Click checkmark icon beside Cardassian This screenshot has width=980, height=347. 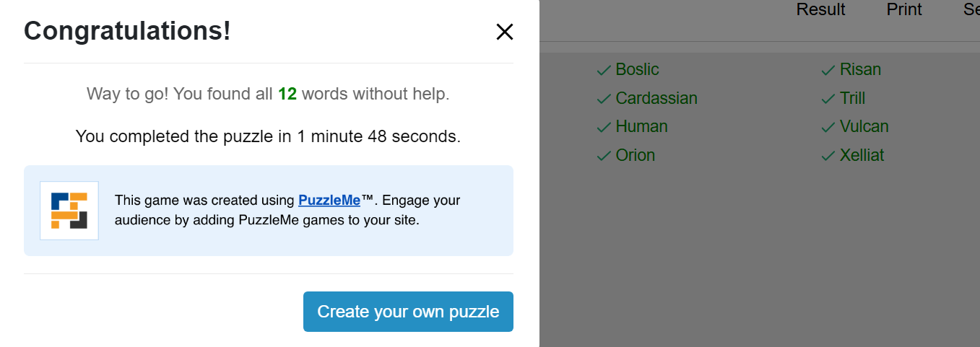(x=604, y=99)
